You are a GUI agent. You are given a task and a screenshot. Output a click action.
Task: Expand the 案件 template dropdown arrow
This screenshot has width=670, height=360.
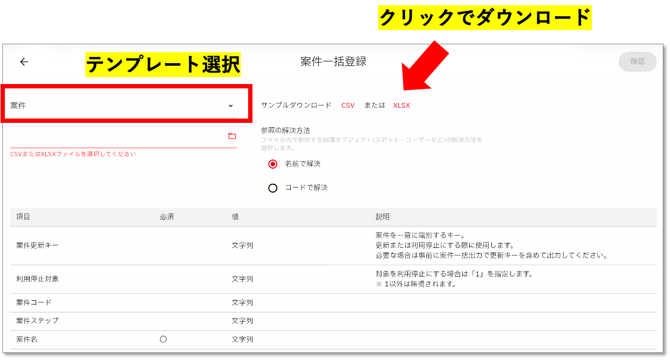(231, 106)
